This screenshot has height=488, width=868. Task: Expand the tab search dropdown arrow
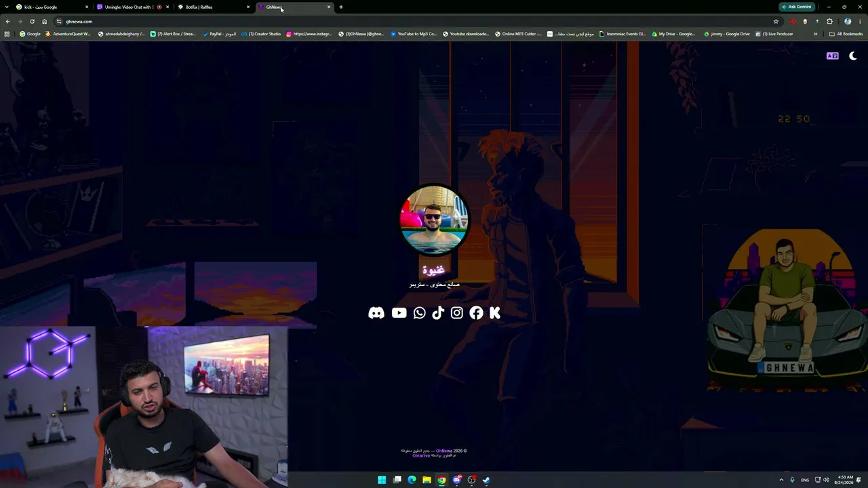click(x=7, y=7)
